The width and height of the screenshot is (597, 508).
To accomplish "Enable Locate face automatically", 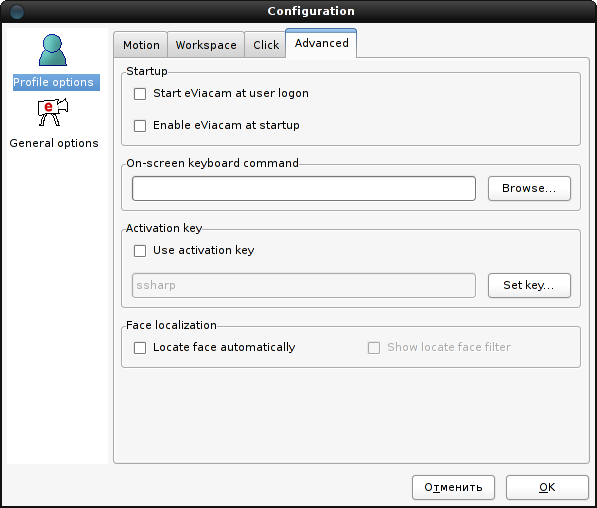I will point(140,348).
